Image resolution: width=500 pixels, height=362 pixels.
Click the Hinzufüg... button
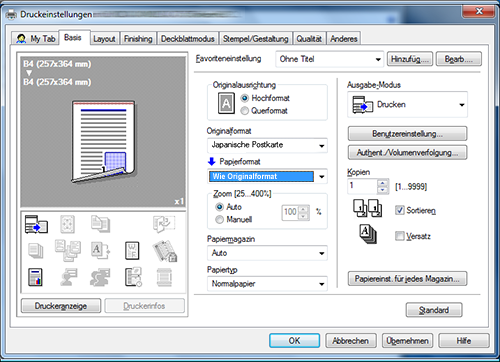410,59
